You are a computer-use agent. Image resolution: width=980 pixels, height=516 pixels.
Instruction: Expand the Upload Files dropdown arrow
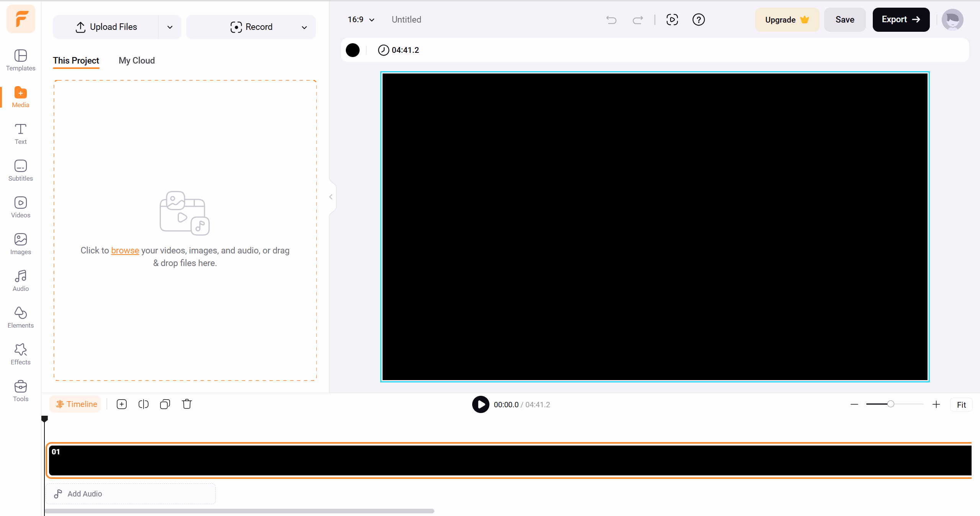point(170,27)
